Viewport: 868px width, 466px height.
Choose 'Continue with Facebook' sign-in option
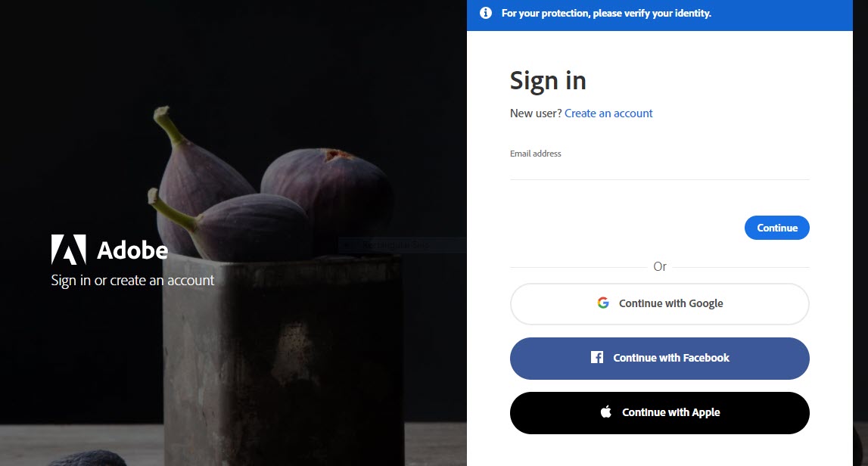point(660,359)
